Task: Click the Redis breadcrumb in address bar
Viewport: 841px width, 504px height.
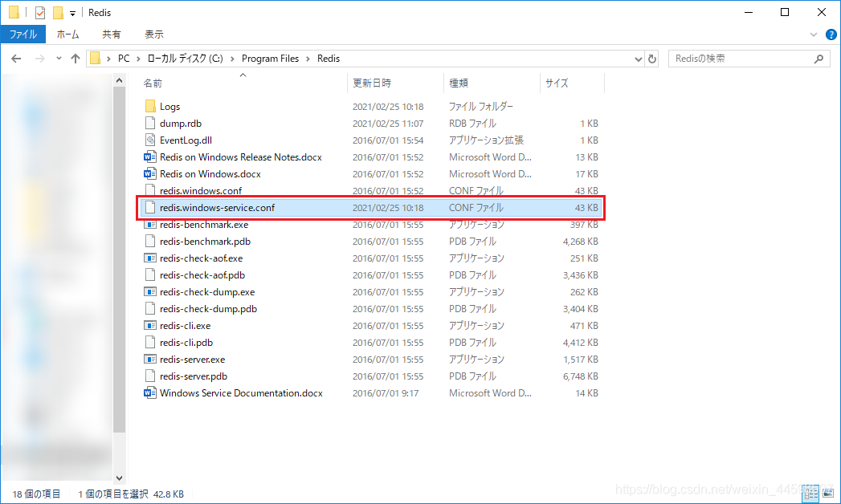Action: (x=329, y=59)
